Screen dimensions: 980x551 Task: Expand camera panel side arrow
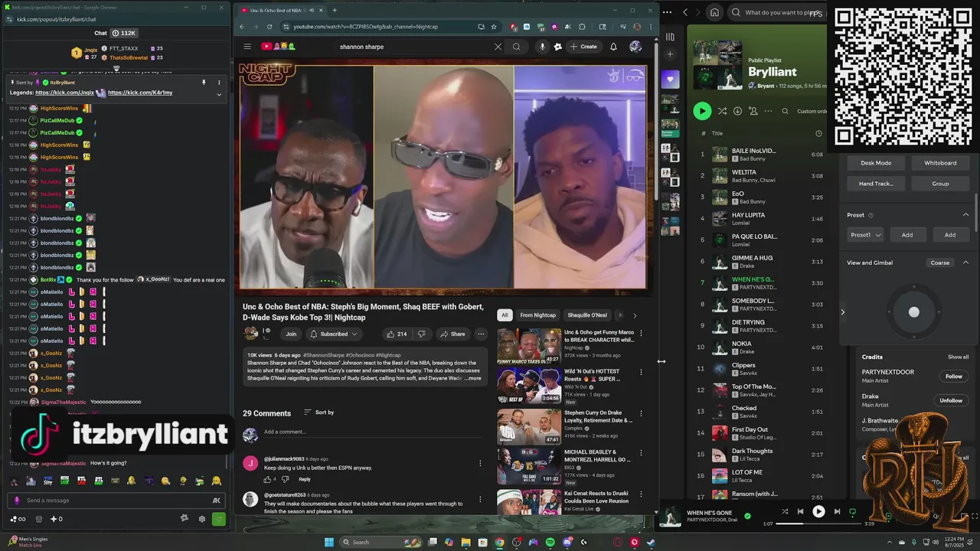(x=843, y=311)
